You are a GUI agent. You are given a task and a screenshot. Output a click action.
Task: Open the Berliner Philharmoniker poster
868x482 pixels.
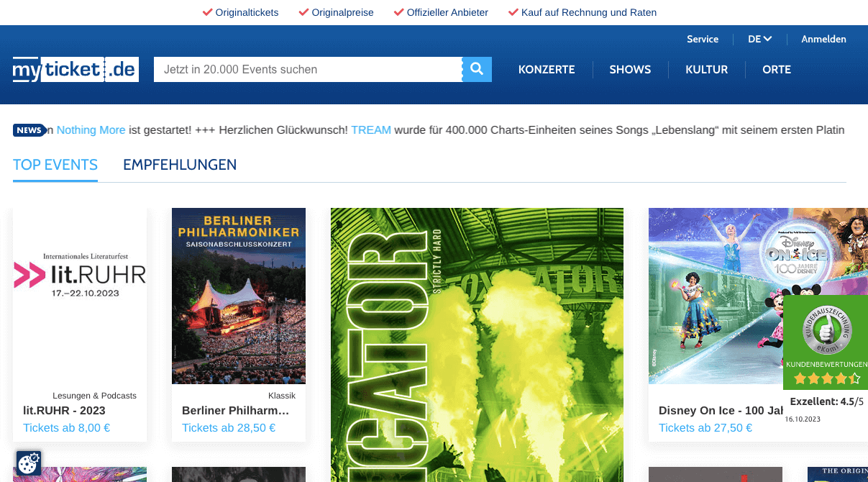coord(239,296)
